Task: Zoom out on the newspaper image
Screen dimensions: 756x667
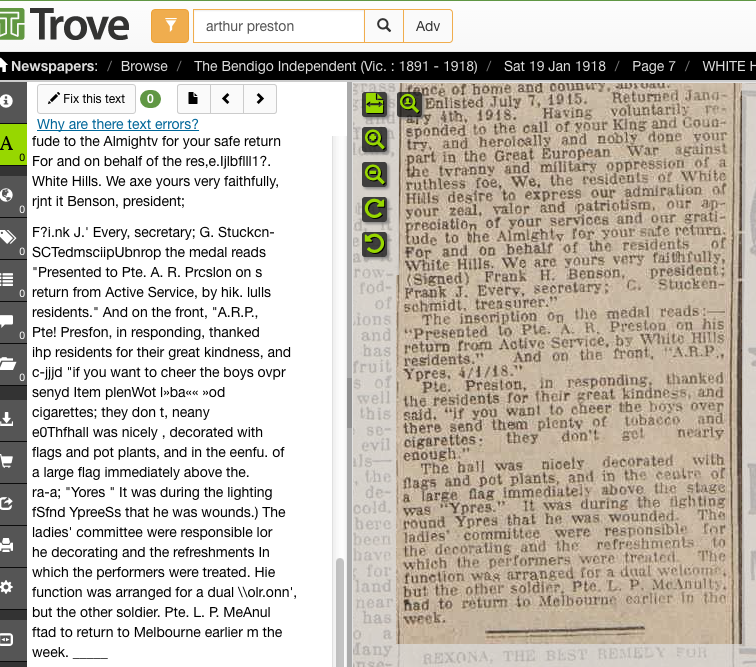Action: pyautogui.click(x=375, y=174)
